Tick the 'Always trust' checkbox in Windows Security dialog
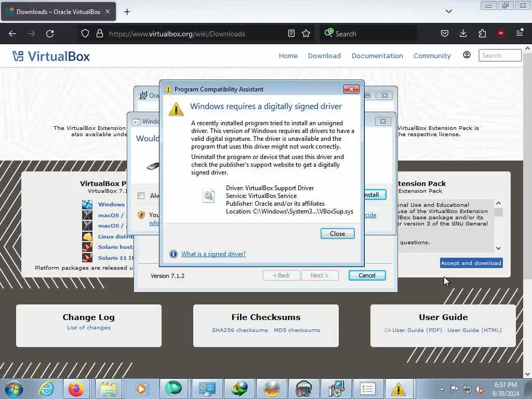This screenshot has height=399, width=532. [x=141, y=195]
